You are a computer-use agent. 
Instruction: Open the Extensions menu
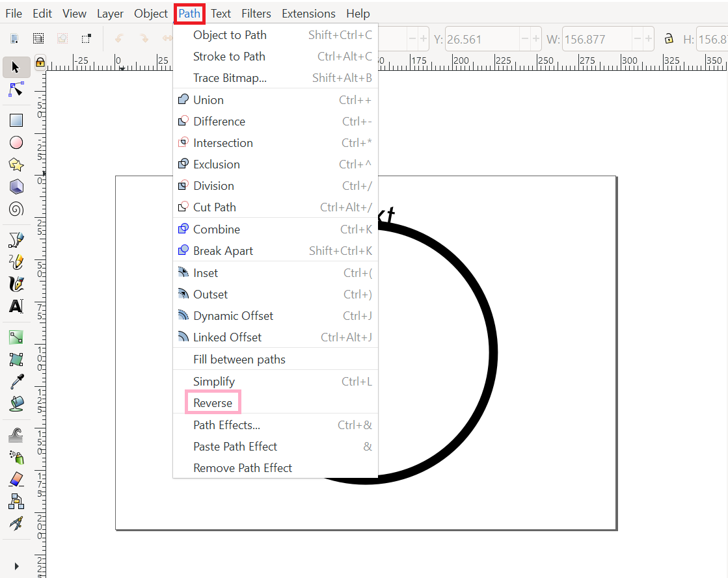pos(308,14)
